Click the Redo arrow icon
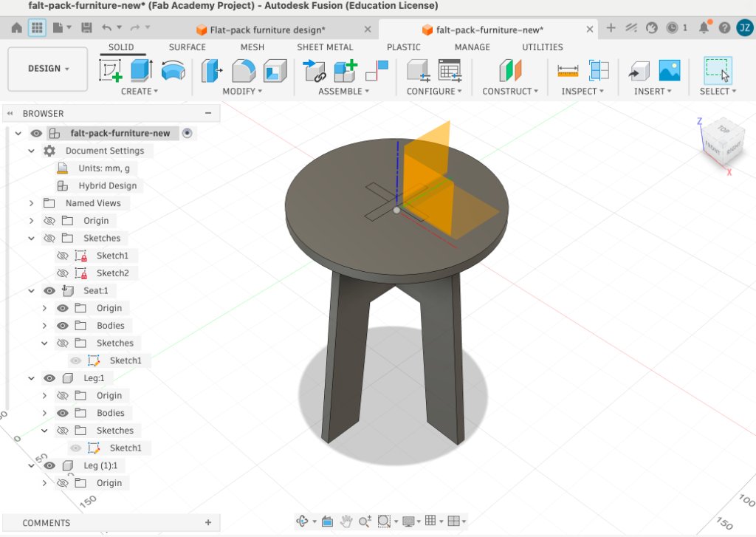 point(135,28)
